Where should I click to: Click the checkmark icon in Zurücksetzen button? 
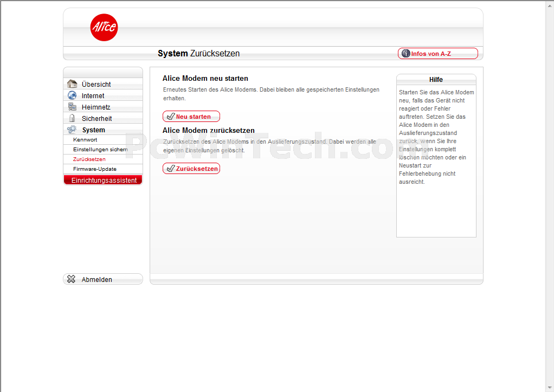[171, 168]
